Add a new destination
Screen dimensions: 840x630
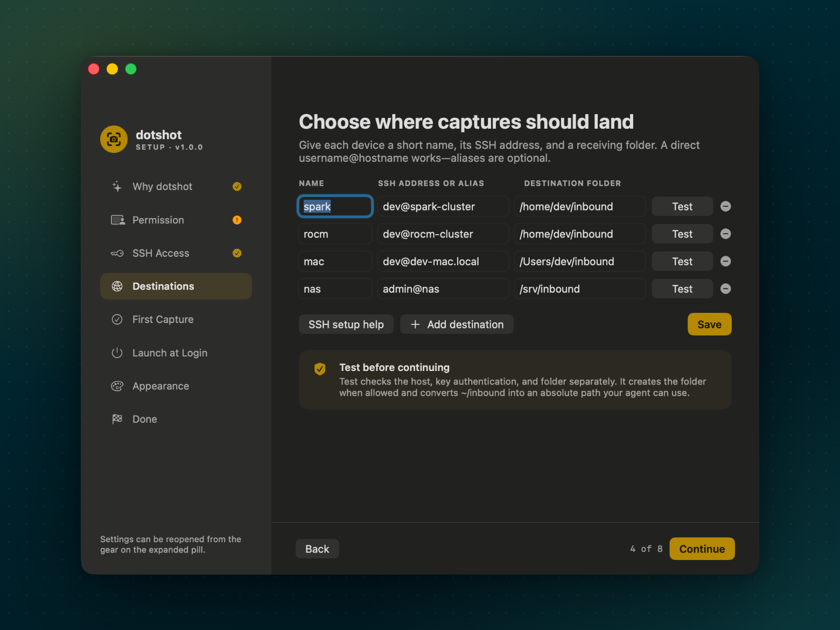coord(457,324)
